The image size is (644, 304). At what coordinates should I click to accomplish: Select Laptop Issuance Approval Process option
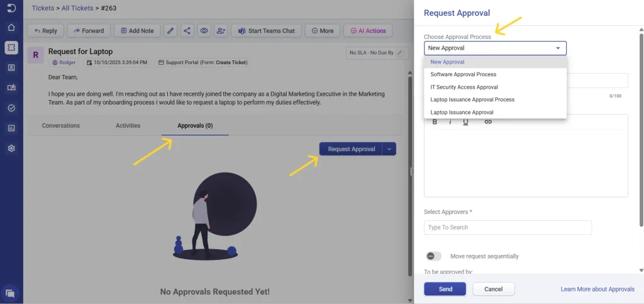coord(472,99)
